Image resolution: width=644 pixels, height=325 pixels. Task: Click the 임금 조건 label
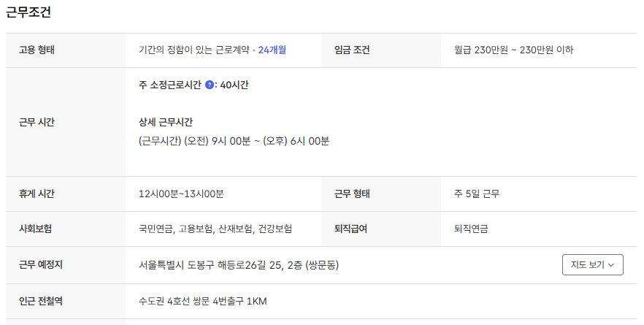pos(352,50)
